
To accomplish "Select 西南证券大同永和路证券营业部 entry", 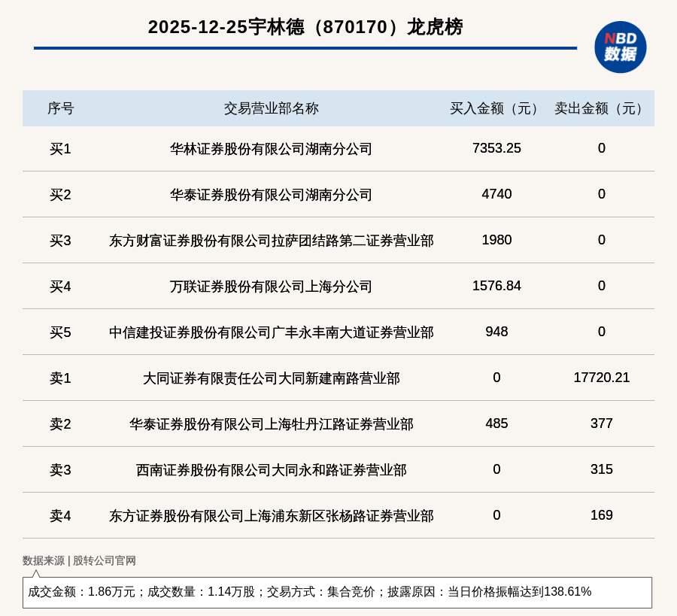I will pos(272,470).
